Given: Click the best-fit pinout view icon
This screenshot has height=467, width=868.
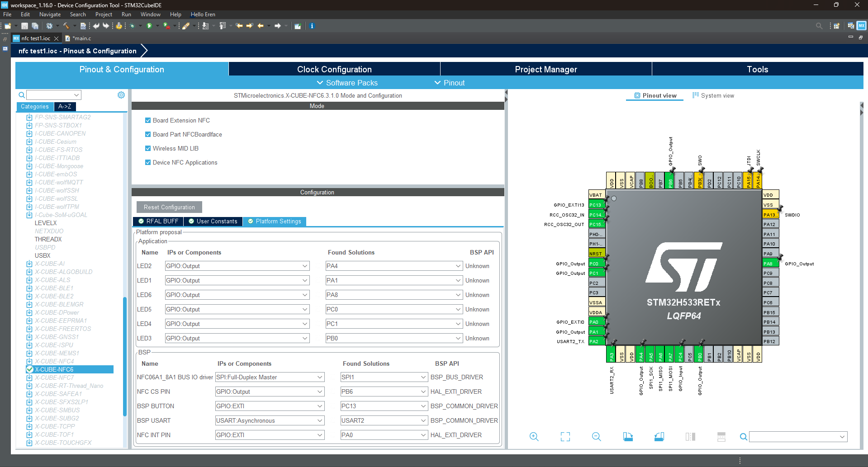Looking at the screenshot, I should [564, 437].
